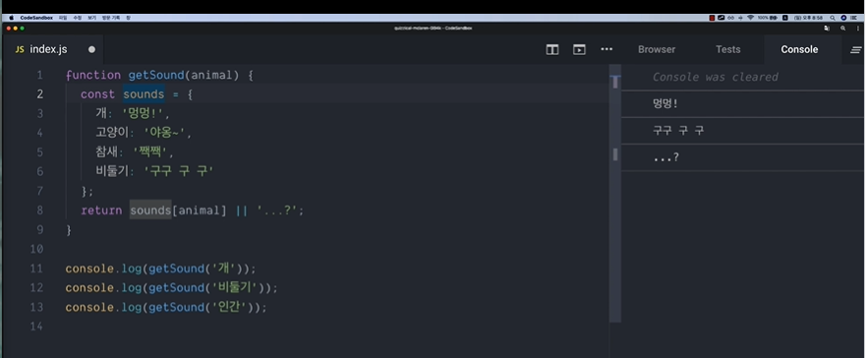Image resolution: width=868 pixels, height=358 pixels.
Task: Click the zoom magnifier icon in title bar
Action: pyautogui.click(x=843, y=28)
